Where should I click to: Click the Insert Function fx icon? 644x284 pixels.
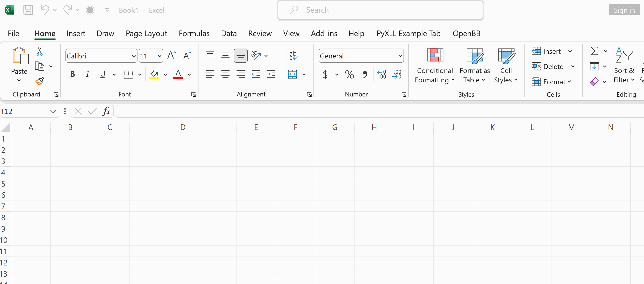(x=106, y=111)
